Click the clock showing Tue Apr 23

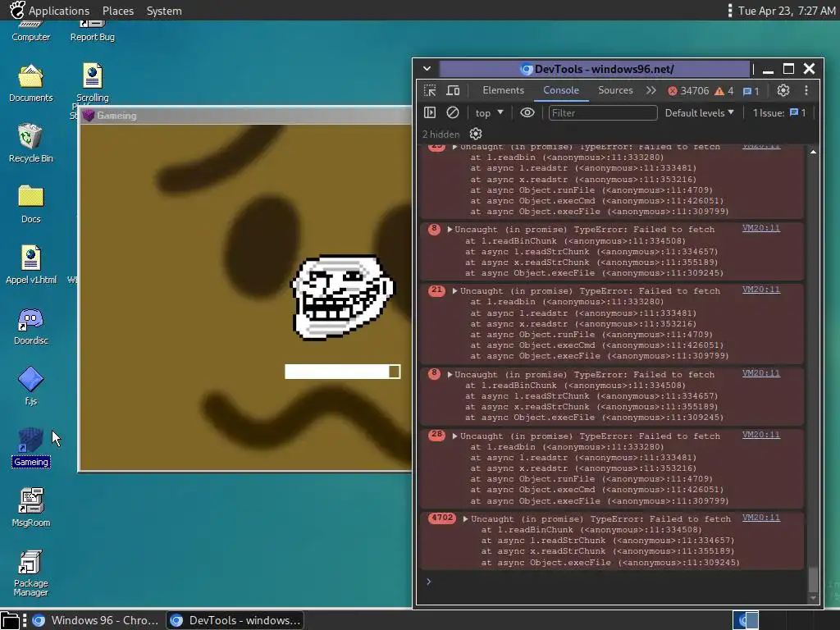786,11
